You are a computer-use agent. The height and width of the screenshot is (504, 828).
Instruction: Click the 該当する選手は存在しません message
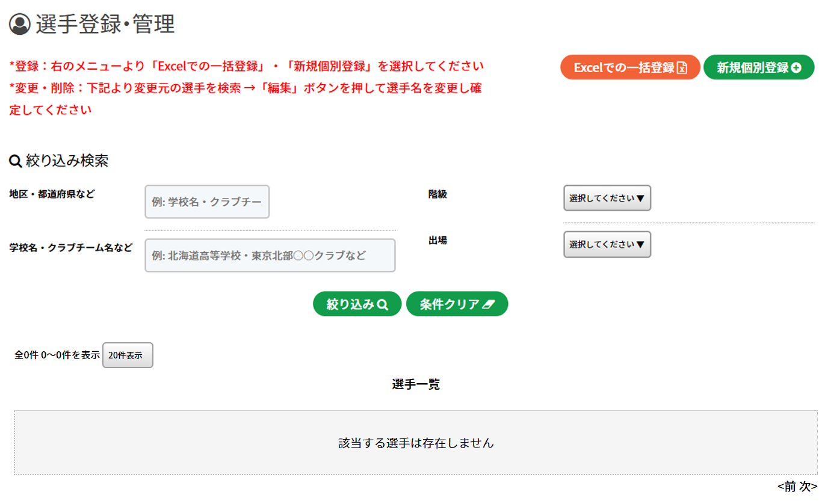point(416,443)
